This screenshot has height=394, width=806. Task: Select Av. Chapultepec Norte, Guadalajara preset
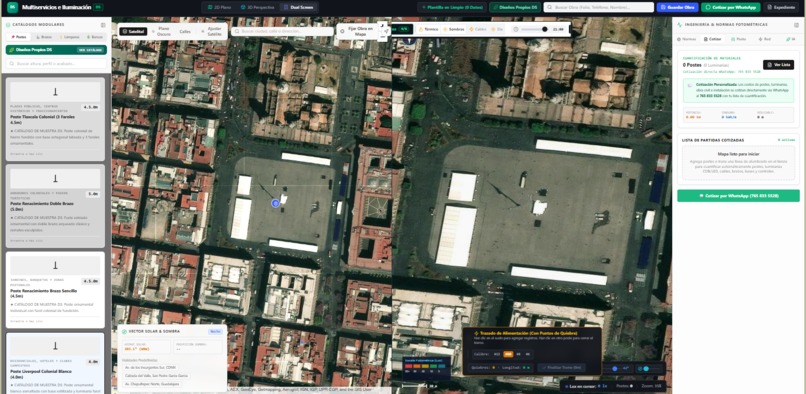pyautogui.click(x=152, y=384)
